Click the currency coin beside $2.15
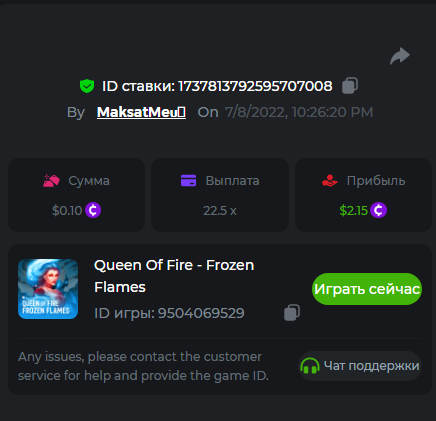436x421 pixels. click(378, 210)
